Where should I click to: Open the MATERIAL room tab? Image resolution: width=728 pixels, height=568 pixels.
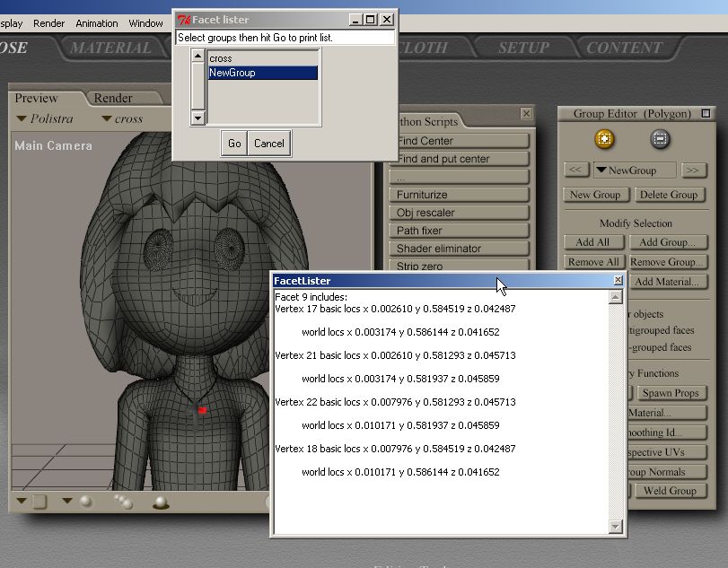(x=110, y=48)
